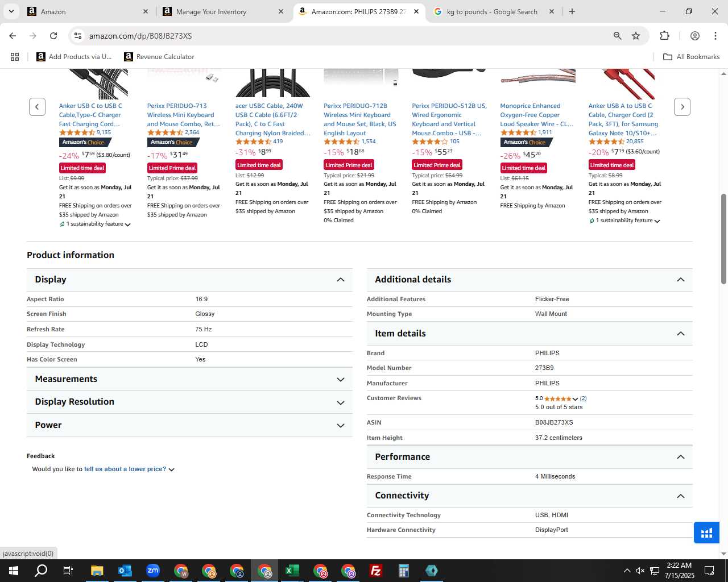View site information icon in address bar
The height and width of the screenshot is (582, 728).
[x=78, y=36]
